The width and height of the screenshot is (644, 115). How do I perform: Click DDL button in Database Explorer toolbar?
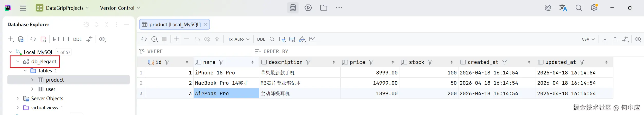(x=77, y=39)
